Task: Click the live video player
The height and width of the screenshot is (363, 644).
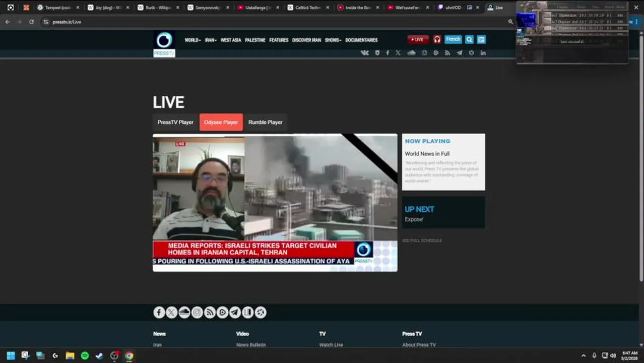Action: click(275, 203)
